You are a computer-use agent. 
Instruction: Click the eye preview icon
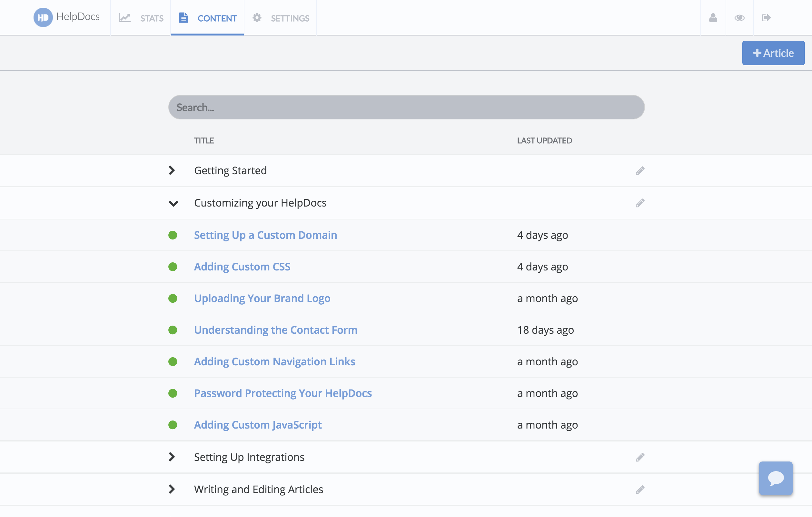[x=739, y=17]
